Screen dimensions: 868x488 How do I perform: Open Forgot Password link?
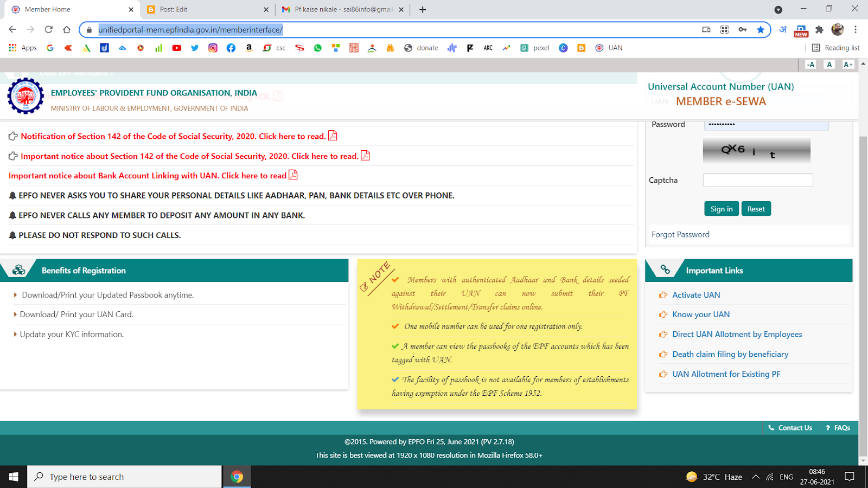pos(680,234)
